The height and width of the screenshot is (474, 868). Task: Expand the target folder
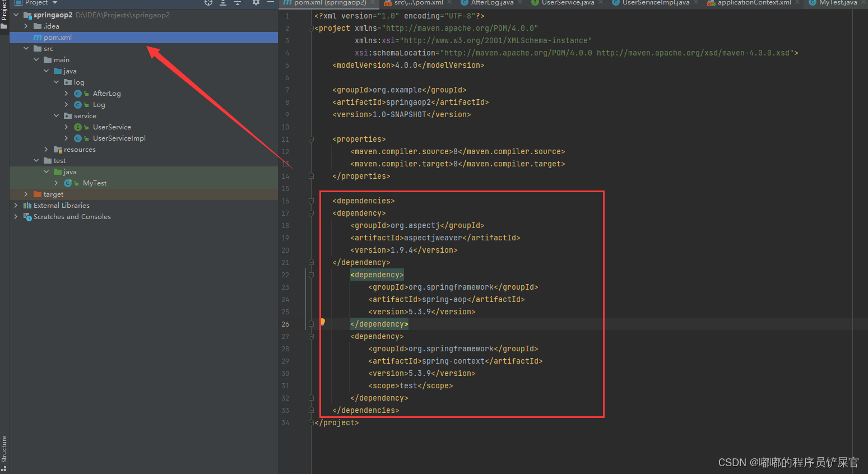click(x=26, y=194)
